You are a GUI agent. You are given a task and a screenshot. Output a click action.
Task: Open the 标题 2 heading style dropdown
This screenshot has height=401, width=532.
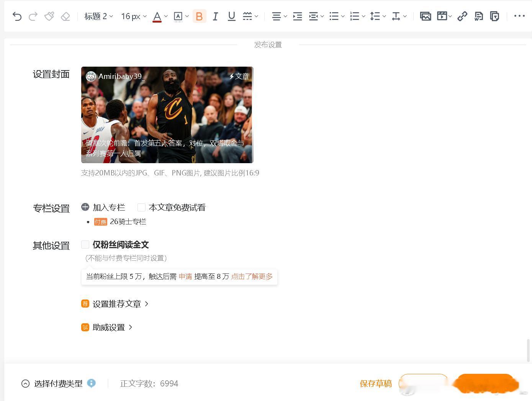coord(99,16)
